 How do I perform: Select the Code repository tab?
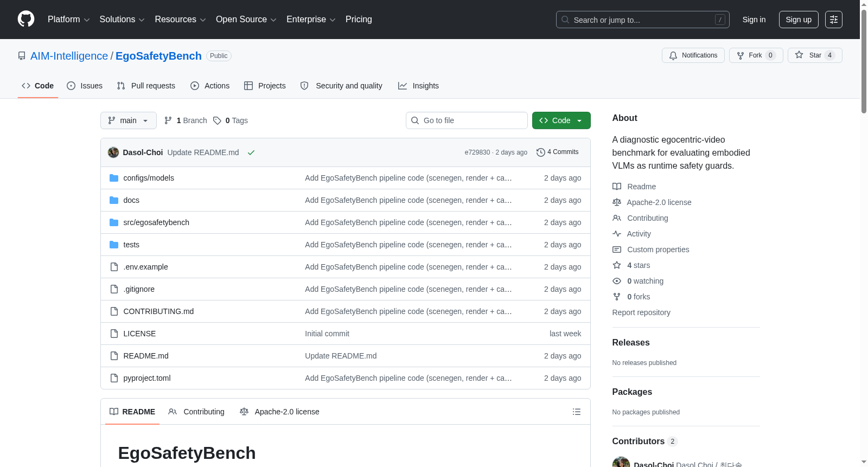38,86
